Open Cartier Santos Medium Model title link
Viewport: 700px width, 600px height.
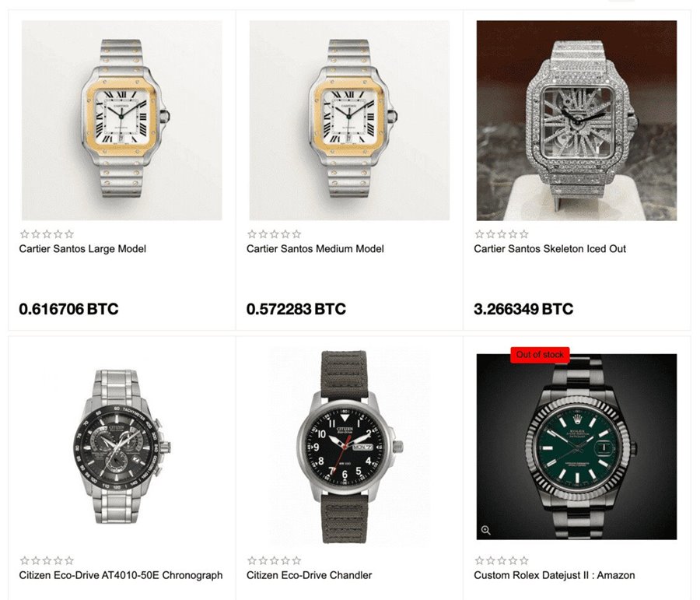315,249
